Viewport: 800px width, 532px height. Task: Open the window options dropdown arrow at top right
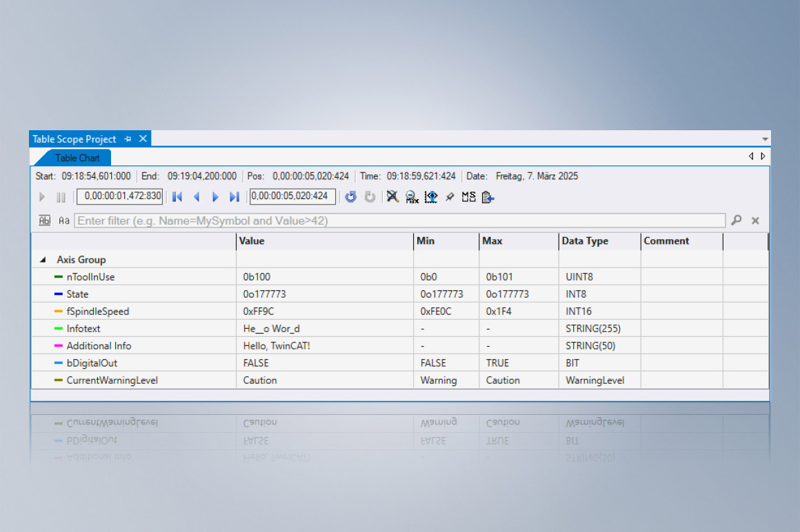(x=765, y=139)
